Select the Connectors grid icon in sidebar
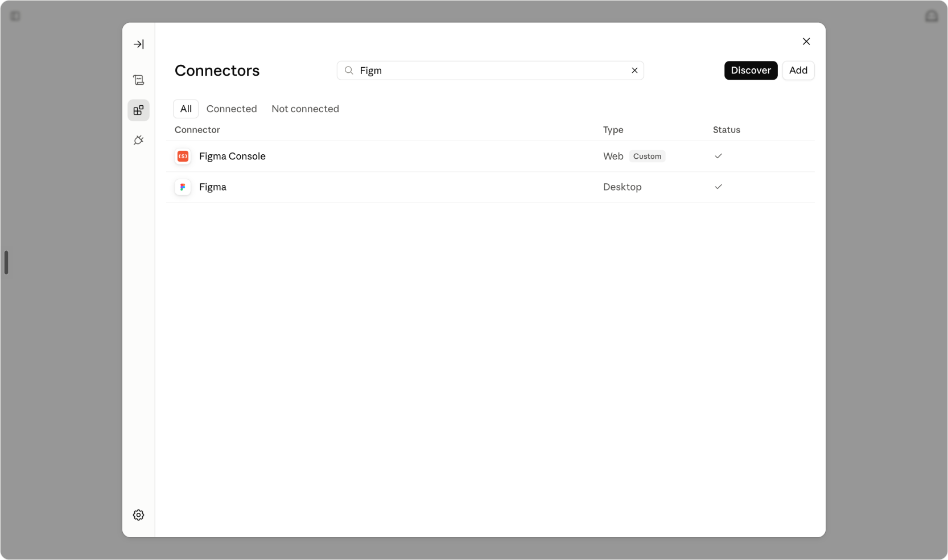This screenshot has width=948, height=560. point(138,110)
